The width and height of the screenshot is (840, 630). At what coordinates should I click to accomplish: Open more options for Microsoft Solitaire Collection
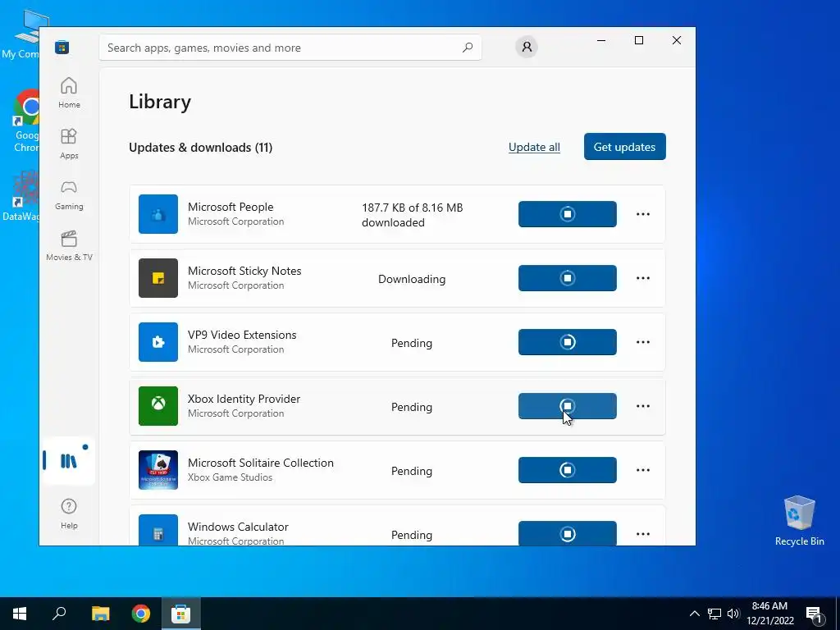click(643, 470)
